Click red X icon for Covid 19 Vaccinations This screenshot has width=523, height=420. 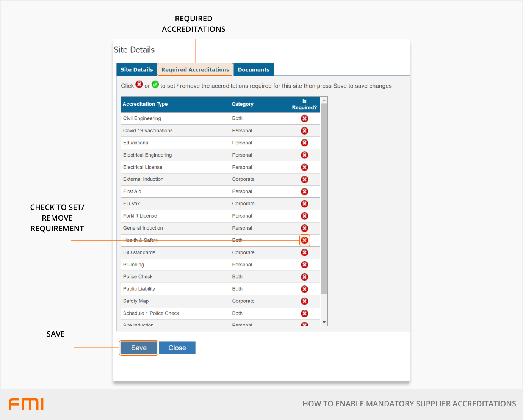(x=304, y=131)
